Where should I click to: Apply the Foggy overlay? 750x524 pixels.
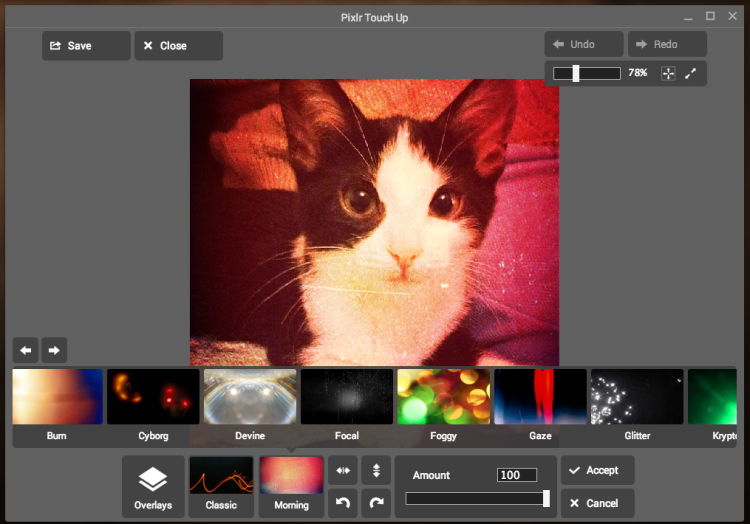click(443, 397)
